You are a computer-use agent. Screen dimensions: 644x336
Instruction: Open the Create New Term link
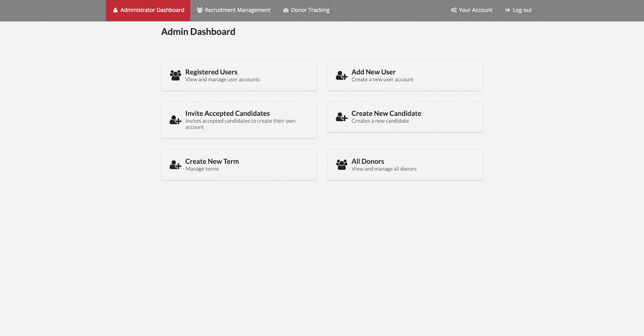pyautogui.click(x=212, y=161)
